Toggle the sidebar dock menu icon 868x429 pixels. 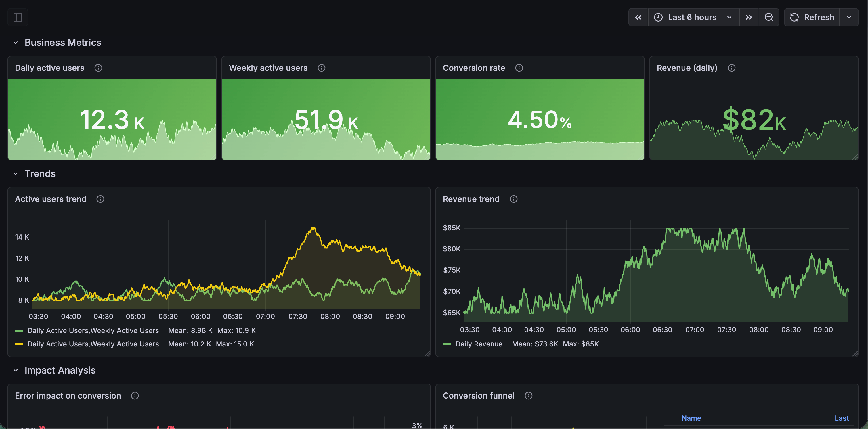click(18, 17)
